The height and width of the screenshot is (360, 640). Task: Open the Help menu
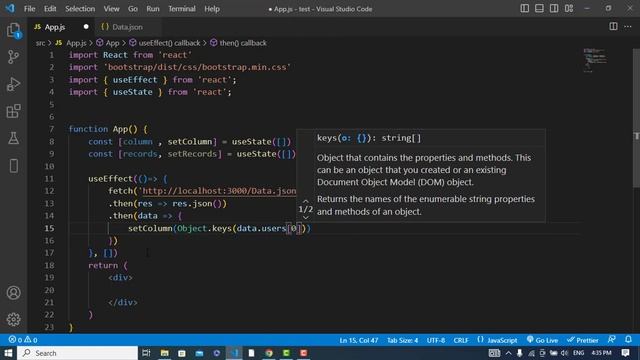tap(212, 9)
